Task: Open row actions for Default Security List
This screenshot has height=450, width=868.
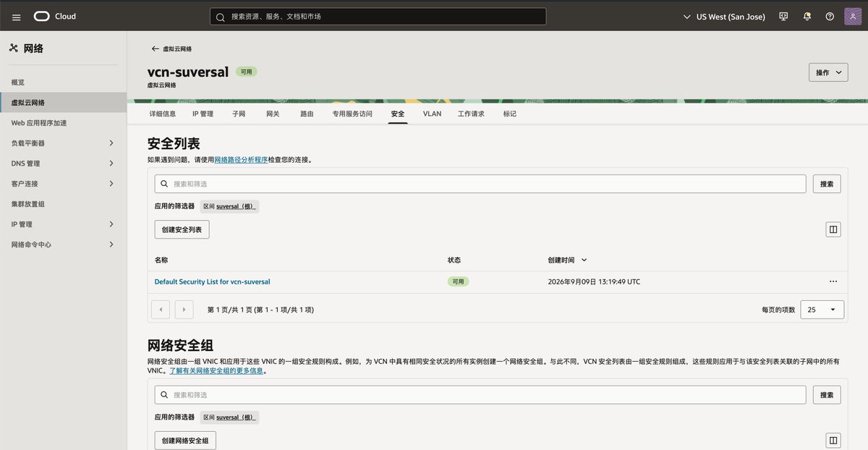Action: [833, 281]
